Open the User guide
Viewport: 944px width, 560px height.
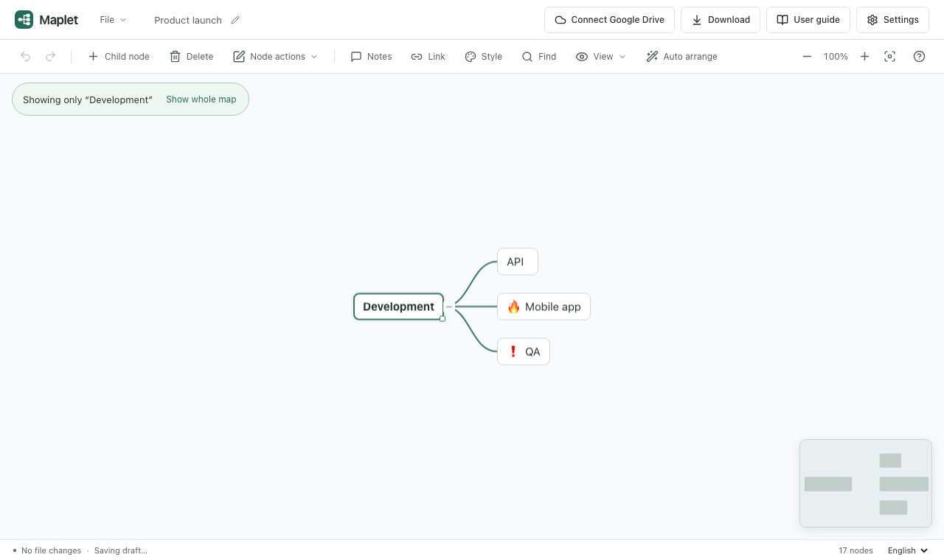click(808, 20)
